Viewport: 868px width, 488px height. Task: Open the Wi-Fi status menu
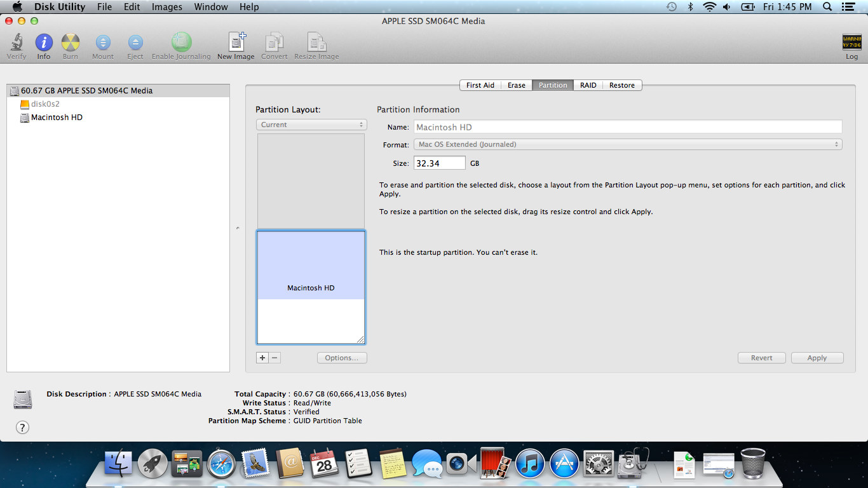710,7
